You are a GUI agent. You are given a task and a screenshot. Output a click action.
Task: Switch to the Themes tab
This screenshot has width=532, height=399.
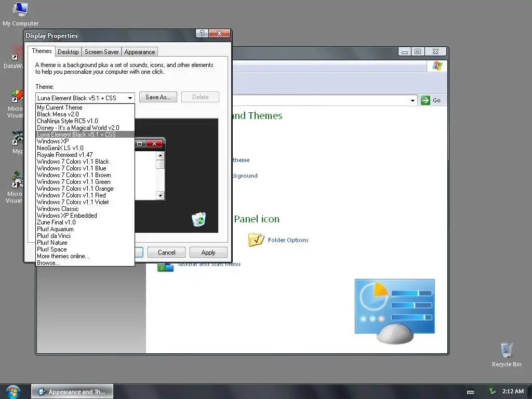coord(42,51)
